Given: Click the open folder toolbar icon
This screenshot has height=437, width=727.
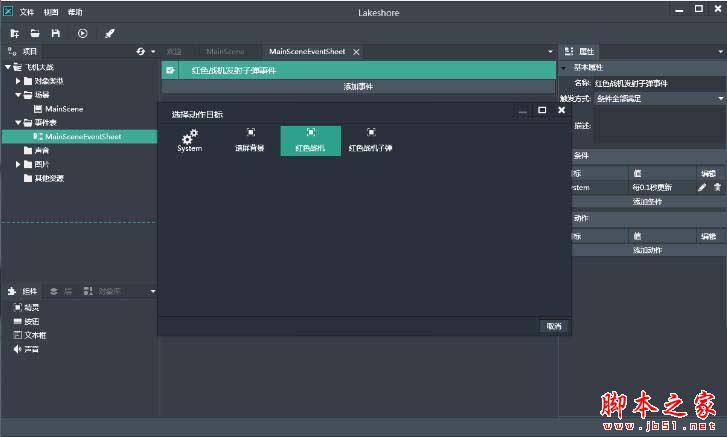Looking at the screenshot, I should click(35, 33).
